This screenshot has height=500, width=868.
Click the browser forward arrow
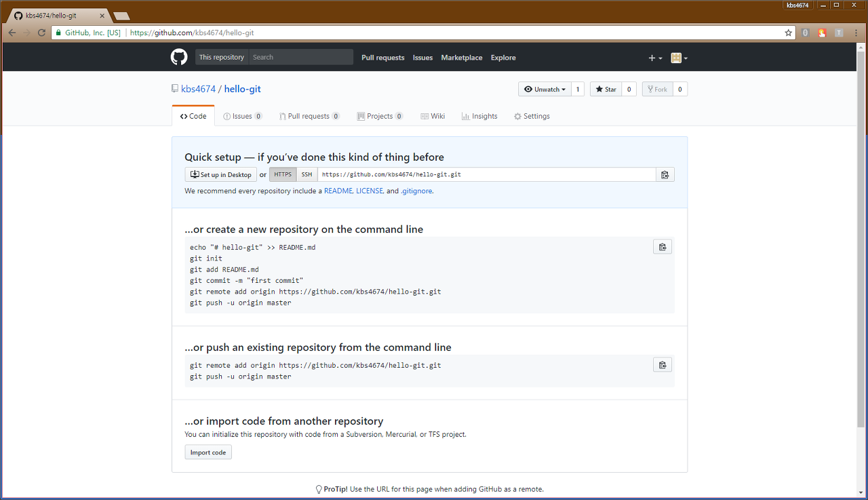click(x=26, y=33)
